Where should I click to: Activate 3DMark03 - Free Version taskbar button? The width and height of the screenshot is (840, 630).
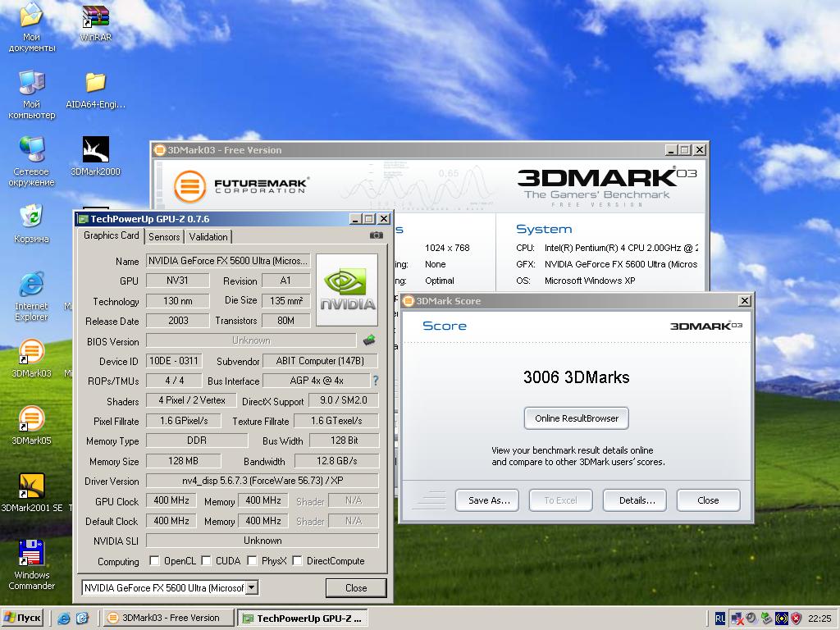168,618
